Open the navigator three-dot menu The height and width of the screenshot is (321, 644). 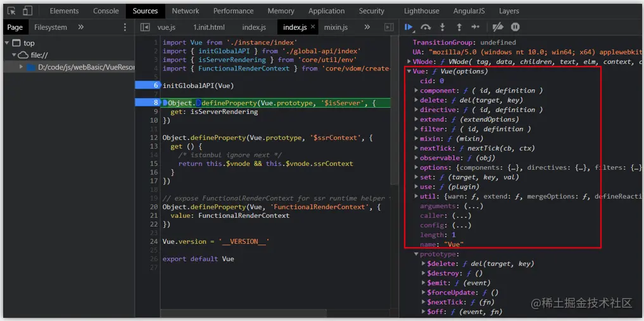tap(125, 27)
